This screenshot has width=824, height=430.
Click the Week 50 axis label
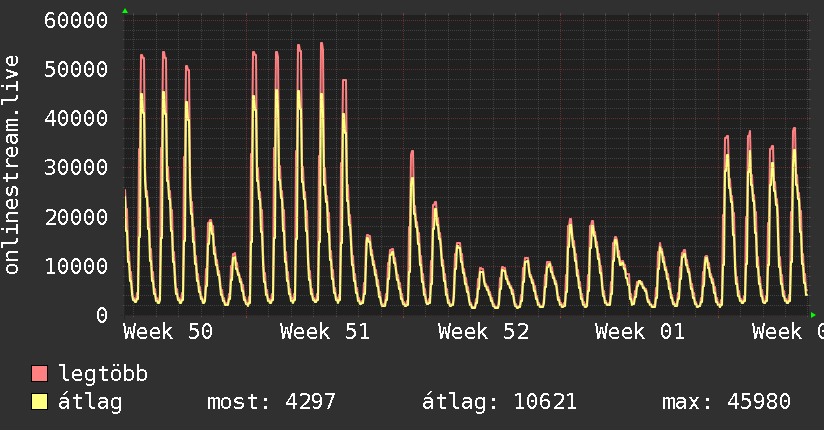pos(168,332)
